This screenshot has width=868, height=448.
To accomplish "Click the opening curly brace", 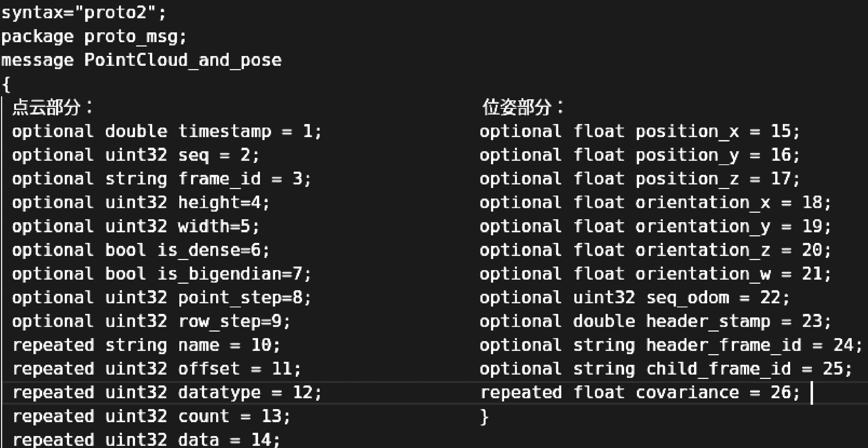I will coord(6,84).
